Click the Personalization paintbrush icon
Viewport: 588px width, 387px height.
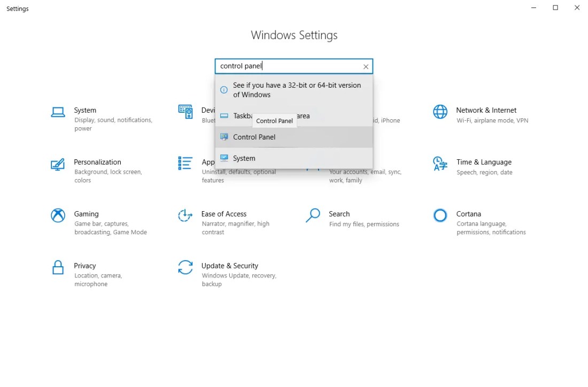point(58,164)
